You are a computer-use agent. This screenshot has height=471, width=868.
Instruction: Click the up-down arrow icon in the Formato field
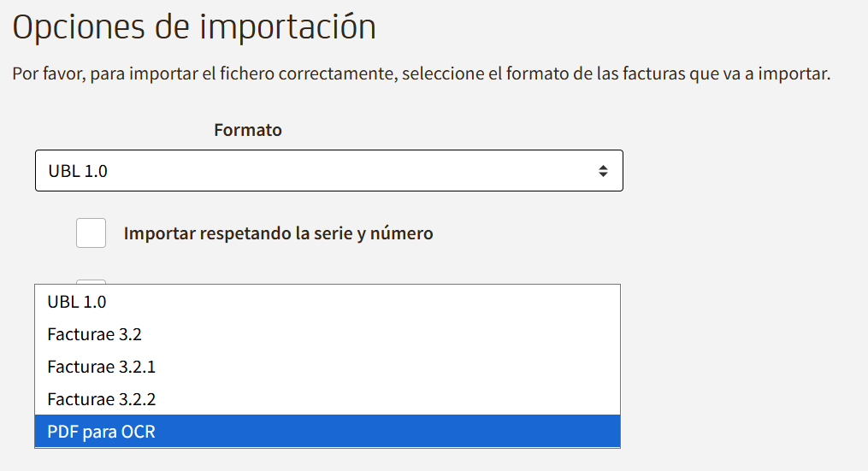point(603,171)
